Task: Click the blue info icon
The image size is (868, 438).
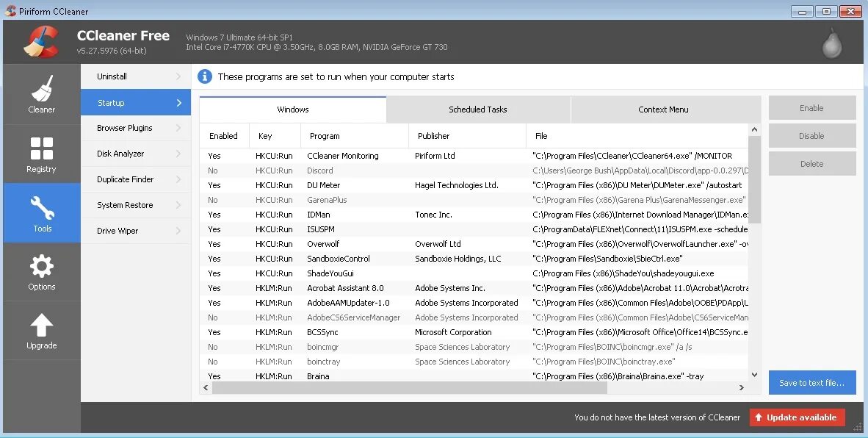Action: [x=205, y=76]
